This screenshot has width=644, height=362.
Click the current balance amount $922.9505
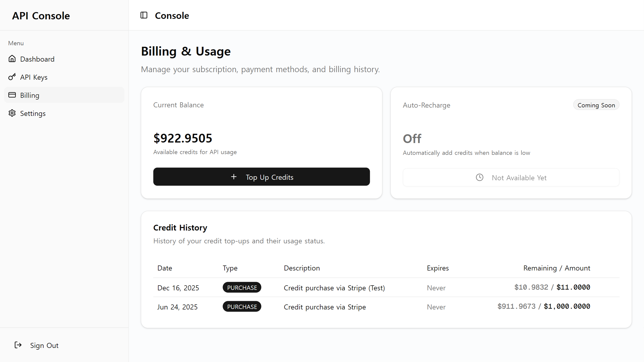click(183, 138)
